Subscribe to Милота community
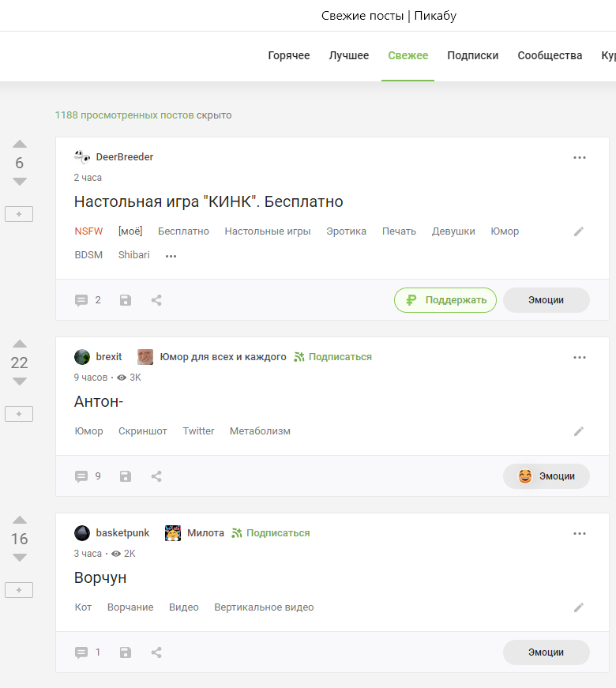Screen dimensions: 616x688 point(270,533)
